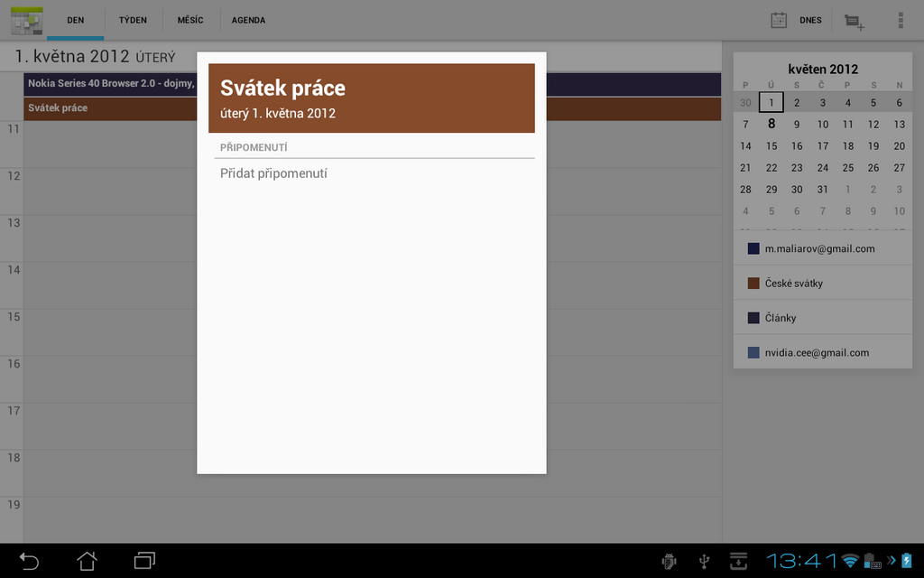The image size is (924, 578).
Task: Toggle the nvidia.cee@gmail.com calendar
Action: 822,352
